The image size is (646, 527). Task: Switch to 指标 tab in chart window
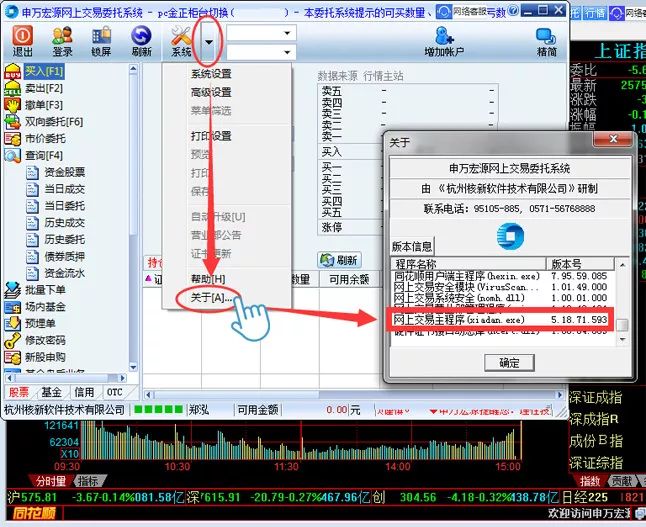click(88, 481)
